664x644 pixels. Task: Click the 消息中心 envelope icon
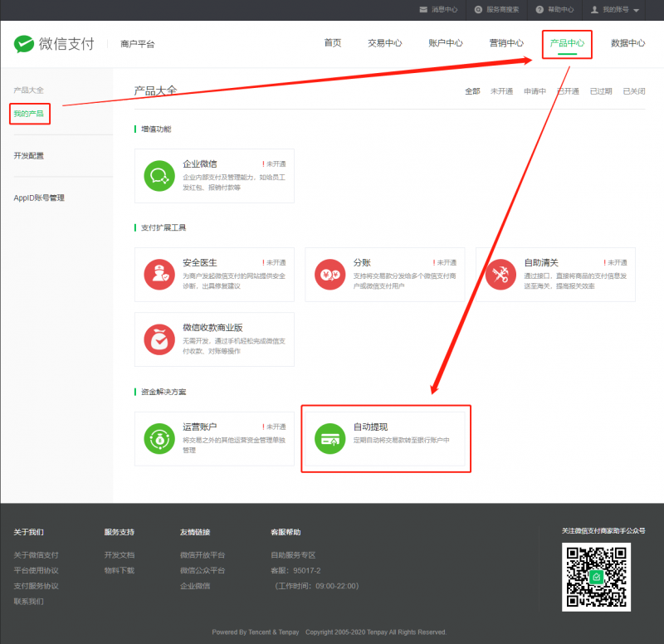[x=423, y=9]
